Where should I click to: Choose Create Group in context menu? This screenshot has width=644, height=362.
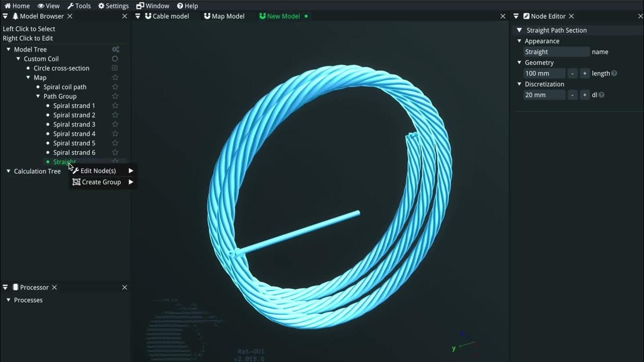[103, 182]
